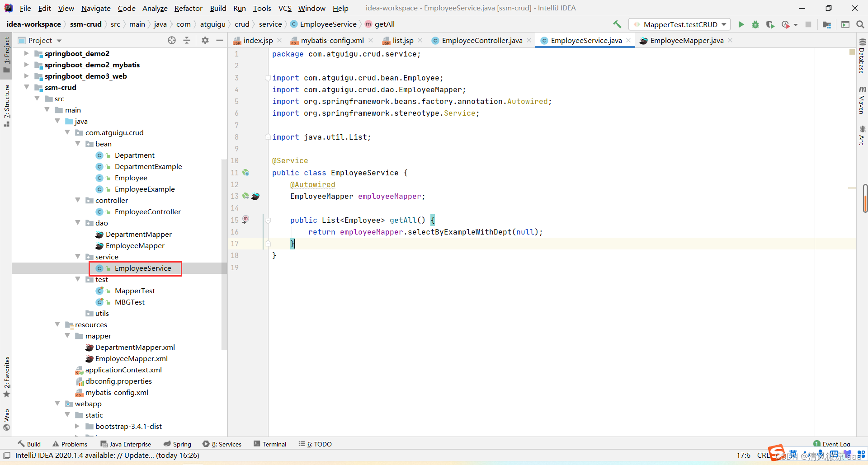This screenshot has width=868, height=465.
Task: Click the gutter bean icon on line 11
Action: (245, 173)
